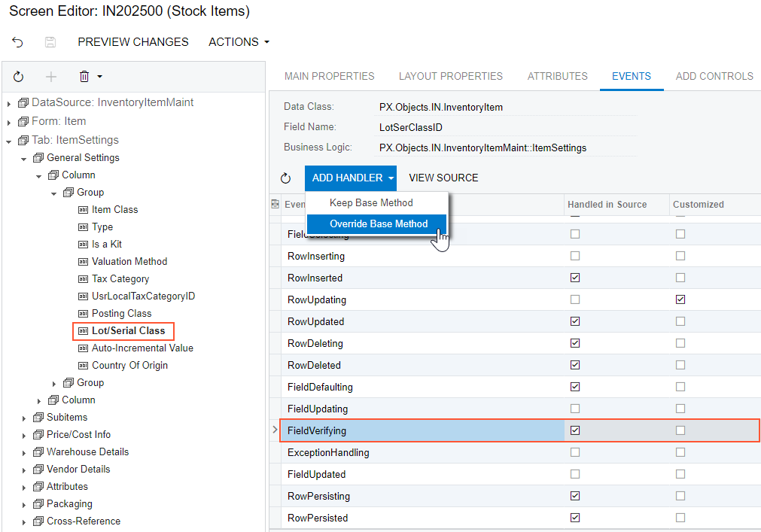The image size is (761, 532).
Task: Toggle Customized checkbox for RowUpdating
Action: [680, 299]
